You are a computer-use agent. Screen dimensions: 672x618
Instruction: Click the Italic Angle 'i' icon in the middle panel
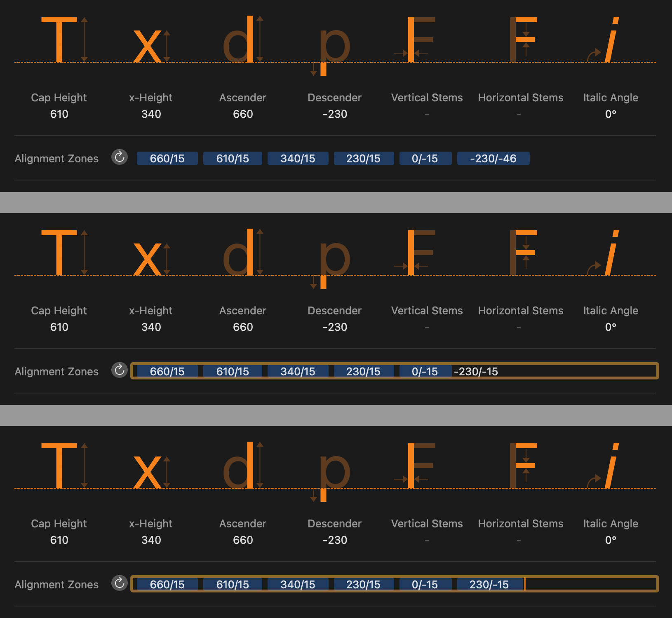[x=611, y=253]
